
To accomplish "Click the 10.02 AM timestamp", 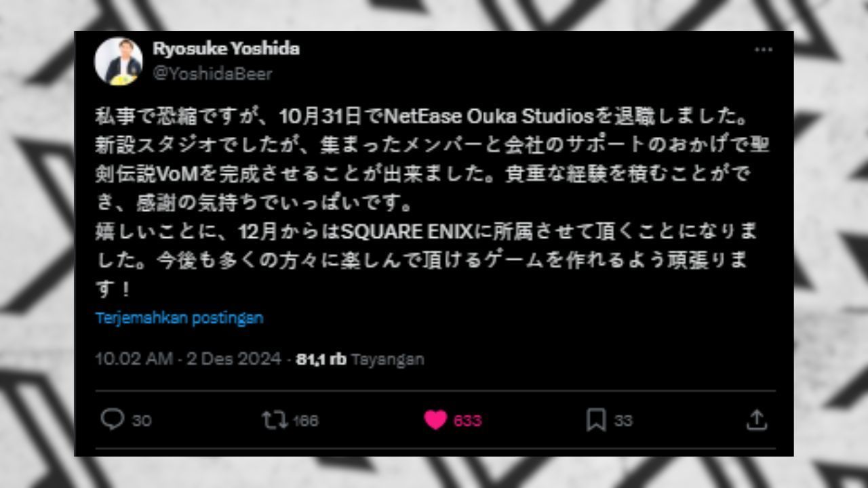I will (134, 359).
